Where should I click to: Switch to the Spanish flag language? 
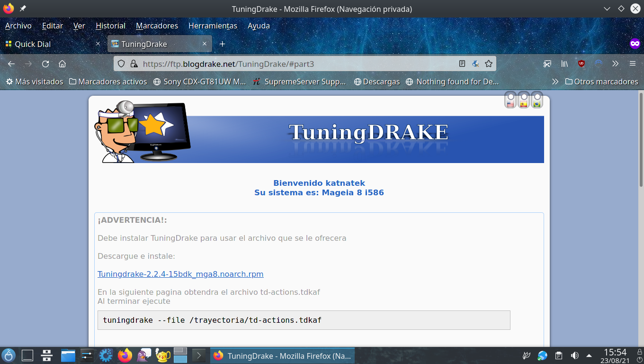click(524, 100)
